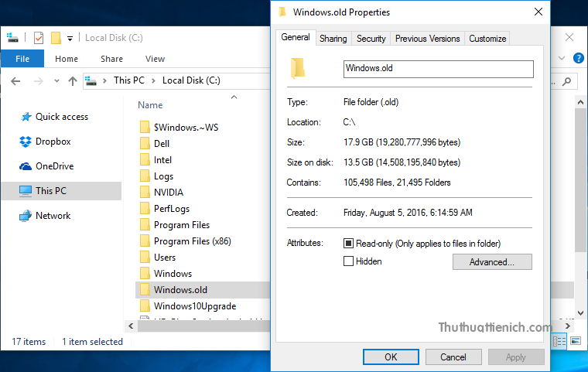The image size is (588, 372).
Task: Open the Home ribbon tab
Action: pos(67,59)
